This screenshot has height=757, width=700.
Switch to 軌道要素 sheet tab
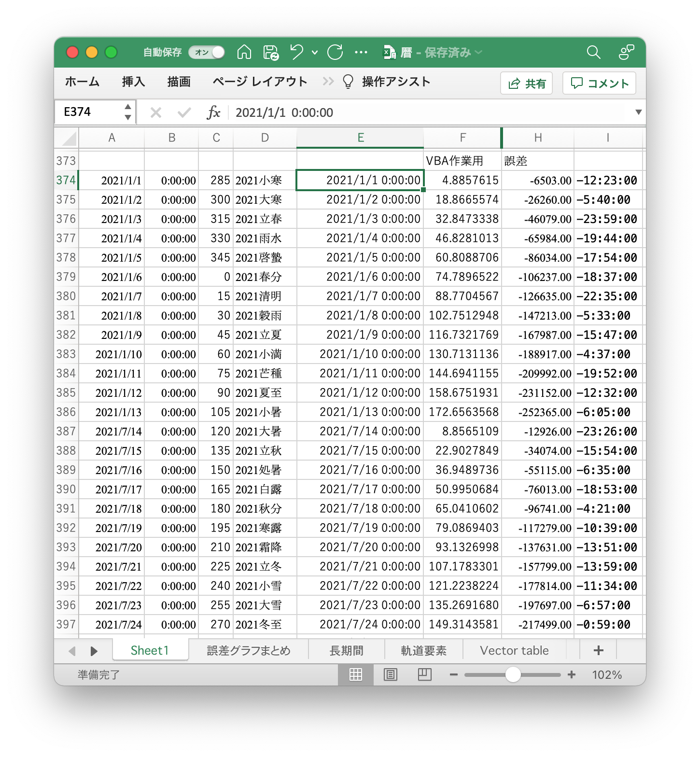(424, 650)
